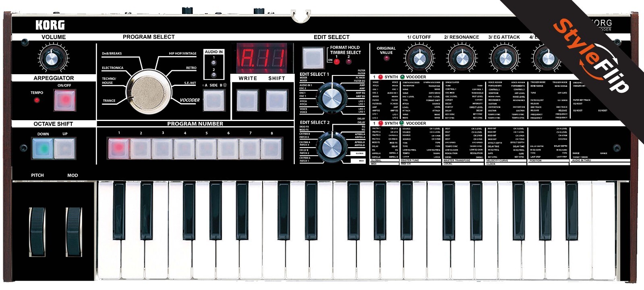Select Program Number button 7

tap(250, 149)
